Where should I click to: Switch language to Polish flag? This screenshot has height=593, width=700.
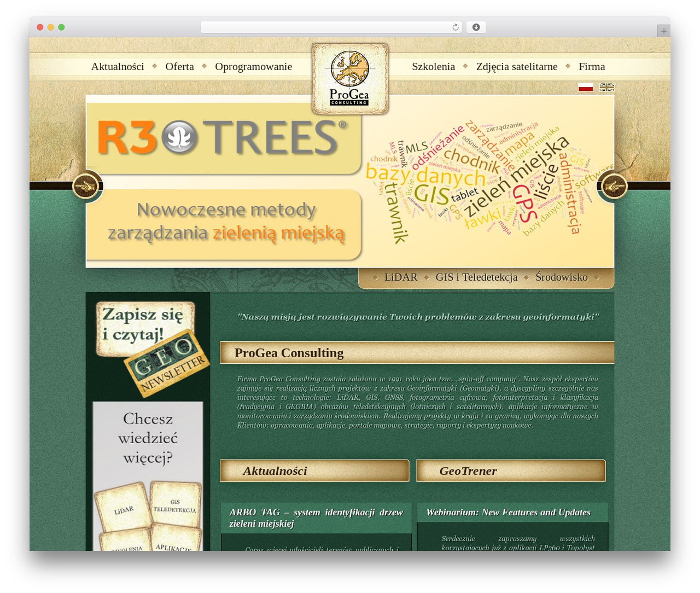[x=586, y=87]
